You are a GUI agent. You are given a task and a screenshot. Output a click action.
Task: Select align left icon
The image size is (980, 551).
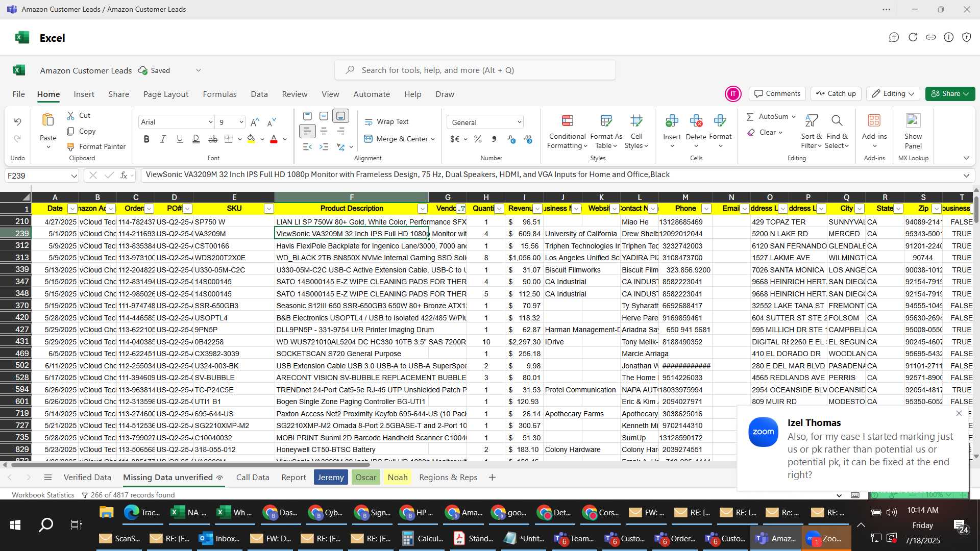click(x=307, y=131)
